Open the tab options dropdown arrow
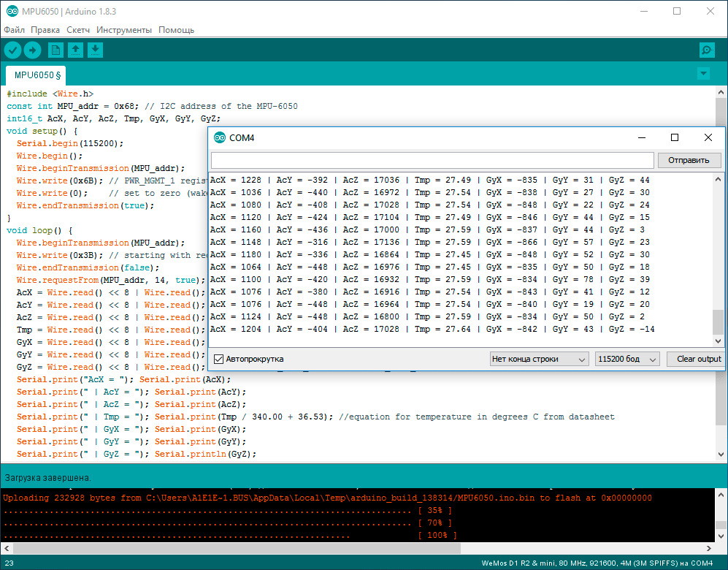The height and width of the screenshot is (570, 728). (703, 74)
